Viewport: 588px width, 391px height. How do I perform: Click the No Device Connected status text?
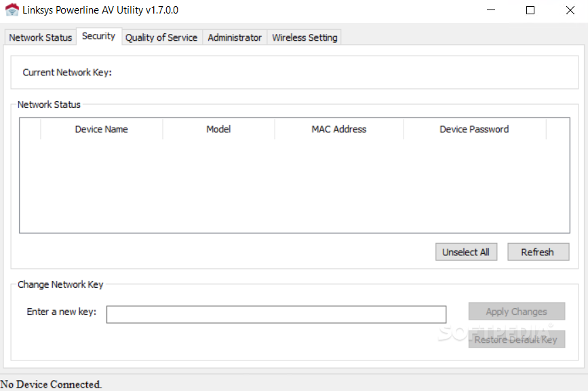tap(51, 384)
